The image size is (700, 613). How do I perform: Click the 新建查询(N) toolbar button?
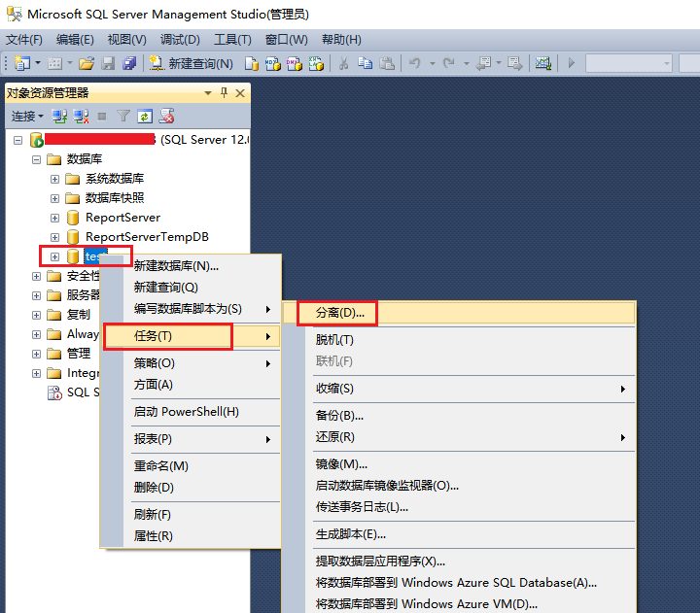click(x=191, y=63)
